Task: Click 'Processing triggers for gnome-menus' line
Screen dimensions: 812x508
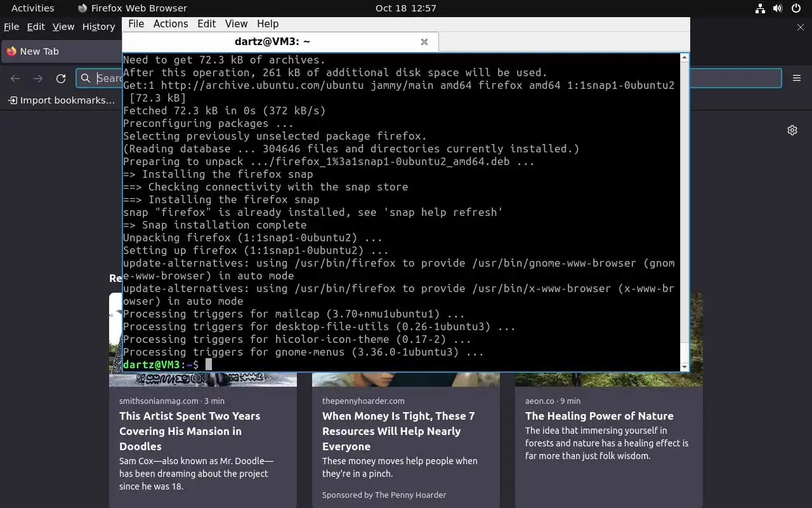Action: (x=303, y=352)
